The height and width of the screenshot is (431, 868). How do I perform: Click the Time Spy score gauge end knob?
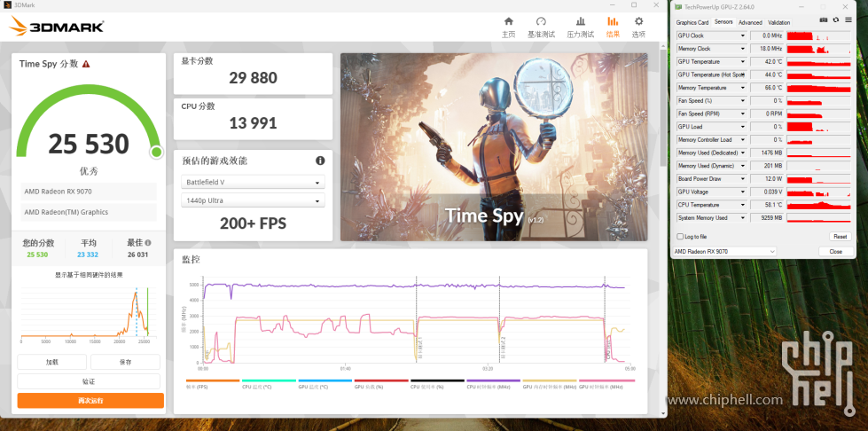click(156, 152)
